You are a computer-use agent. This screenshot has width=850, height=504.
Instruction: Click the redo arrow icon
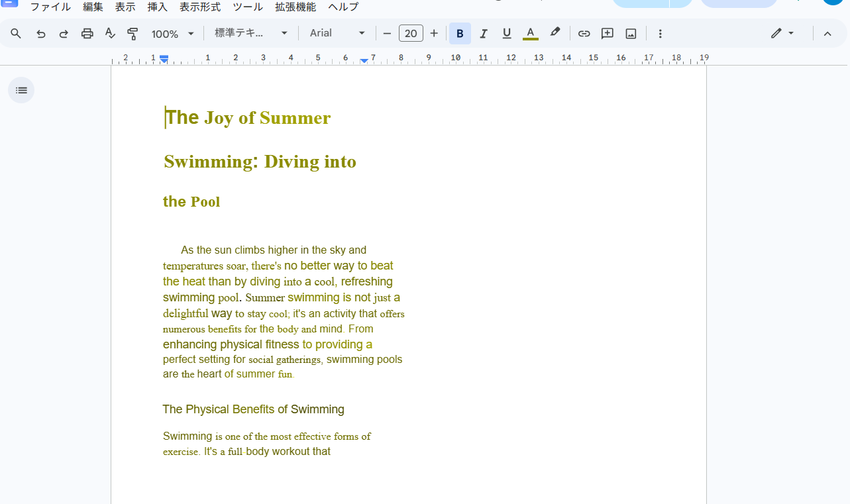64,34
